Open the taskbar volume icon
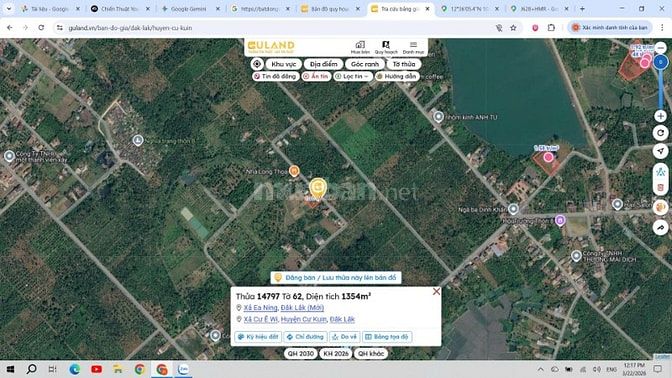672x378 pixels. coord(597,369)
